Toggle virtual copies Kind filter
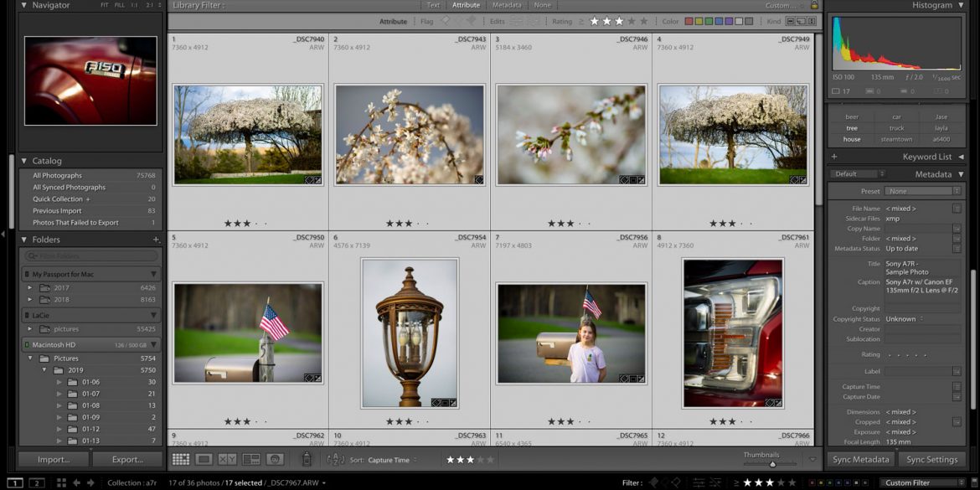 (x=802, y=21)
